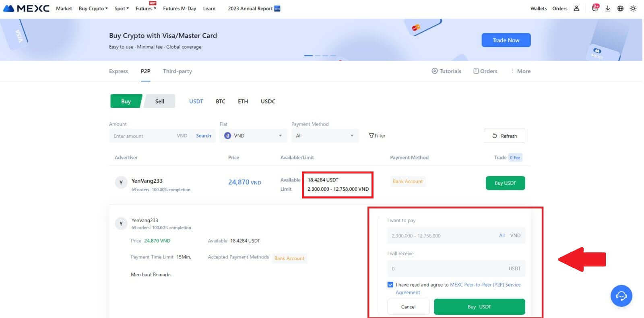Expand the Buy Crypto menu
Viewport: 644px width, 318px height.
point(93,8)
